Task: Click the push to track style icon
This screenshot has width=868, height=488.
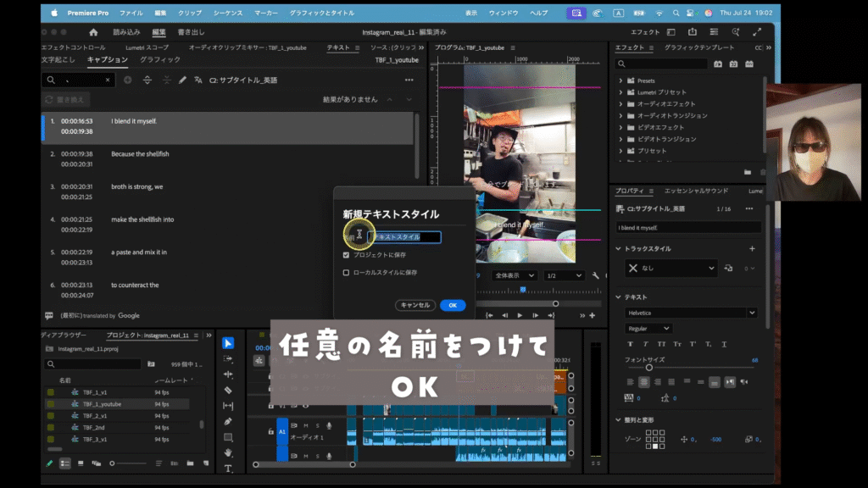Action: [728, 269]
